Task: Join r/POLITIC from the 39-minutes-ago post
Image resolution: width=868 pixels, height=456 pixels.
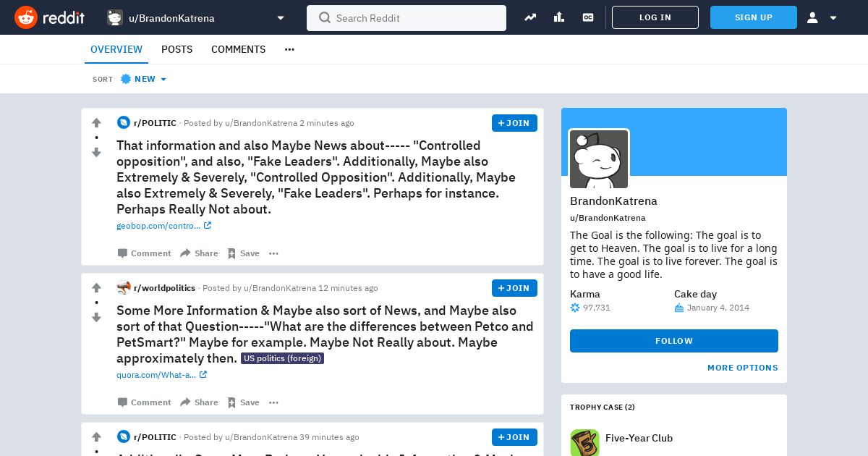Action: [x=514, y=437]
